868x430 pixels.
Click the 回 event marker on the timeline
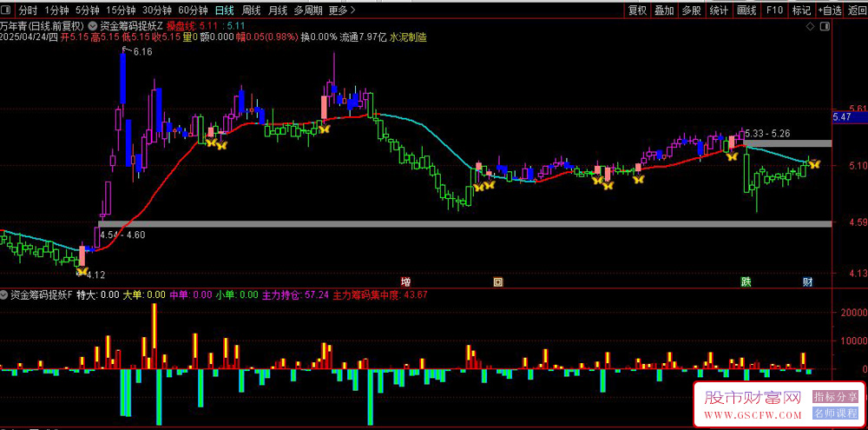tap(497, 281)
